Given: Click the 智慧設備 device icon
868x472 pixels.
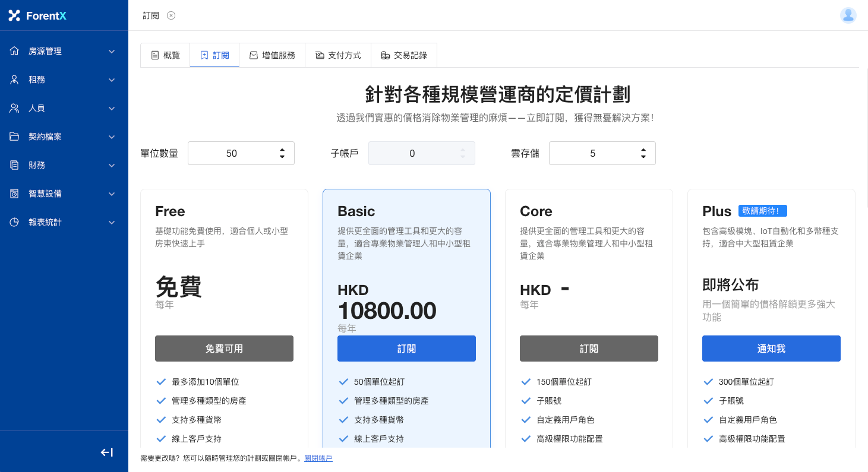Looking at the screenshot, I should tap(14, 194).
